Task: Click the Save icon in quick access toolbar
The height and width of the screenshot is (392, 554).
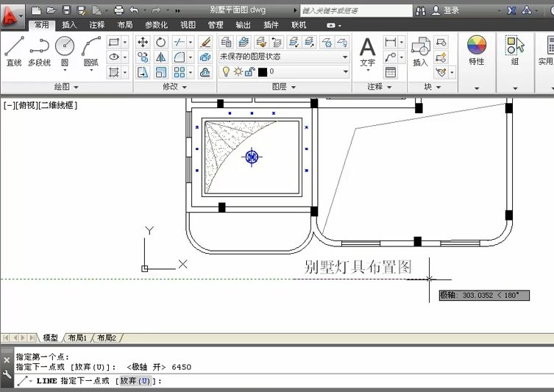Action: [x=66, y=10]
